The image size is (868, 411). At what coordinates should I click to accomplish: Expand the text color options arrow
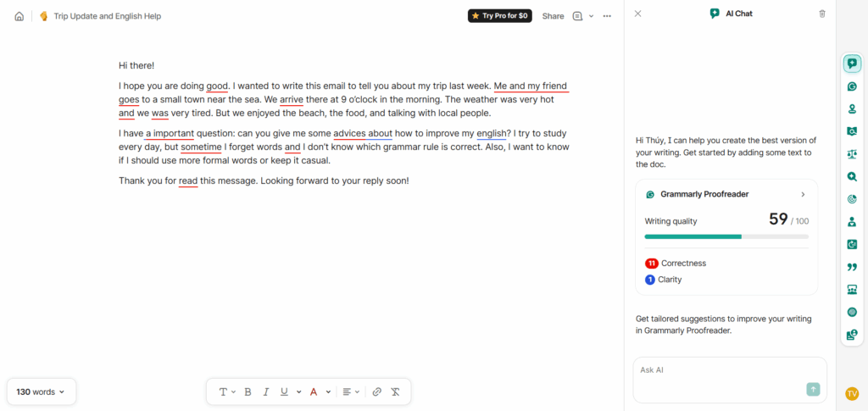point(328,392)
